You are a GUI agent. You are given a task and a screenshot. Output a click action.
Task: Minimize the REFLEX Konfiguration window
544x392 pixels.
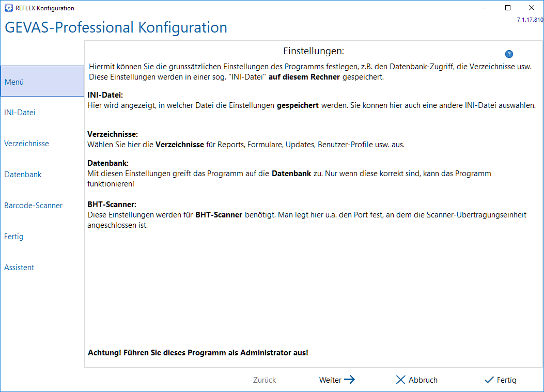tap(485, 8)
